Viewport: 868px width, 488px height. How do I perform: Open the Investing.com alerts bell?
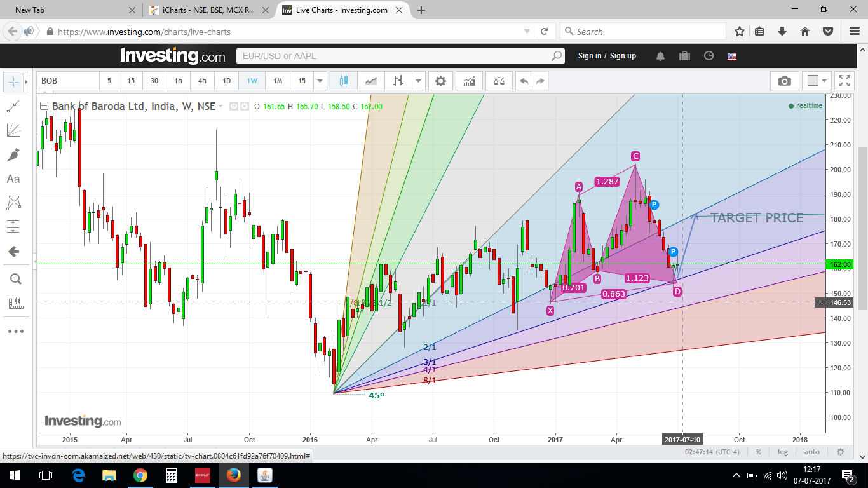pyautogui.click(x=660, y=56)
